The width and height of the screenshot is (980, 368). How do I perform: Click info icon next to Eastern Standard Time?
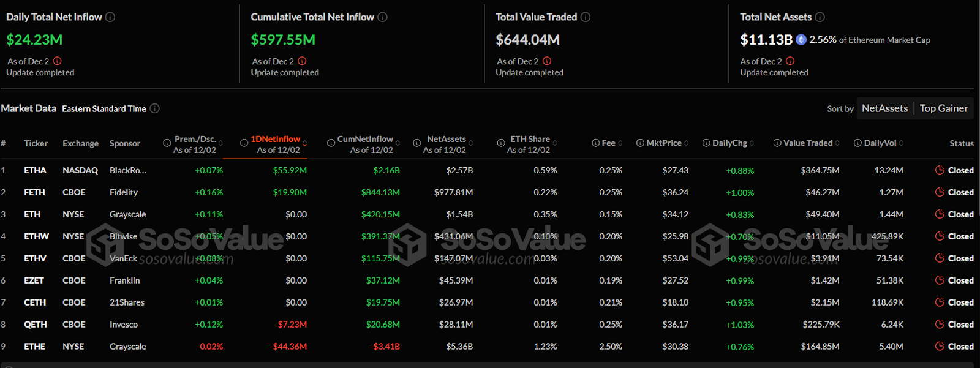[155, 108]
